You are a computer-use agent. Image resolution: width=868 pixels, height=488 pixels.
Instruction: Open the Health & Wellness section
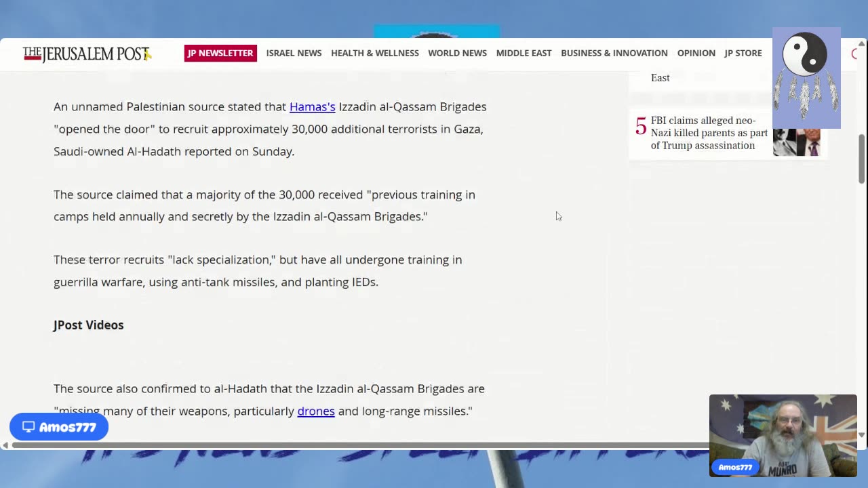pyautogui.click(x=375, y=53)
